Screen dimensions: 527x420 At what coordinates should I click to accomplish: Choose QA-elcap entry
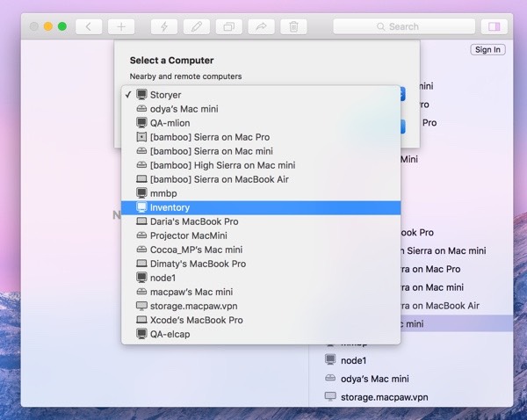click(x=261, y=334)
